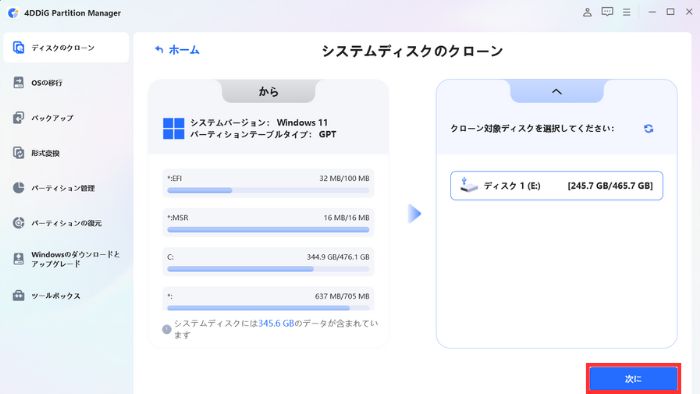Click the 4DDiG app logo

pyautogui.click(x=13, y=13)
